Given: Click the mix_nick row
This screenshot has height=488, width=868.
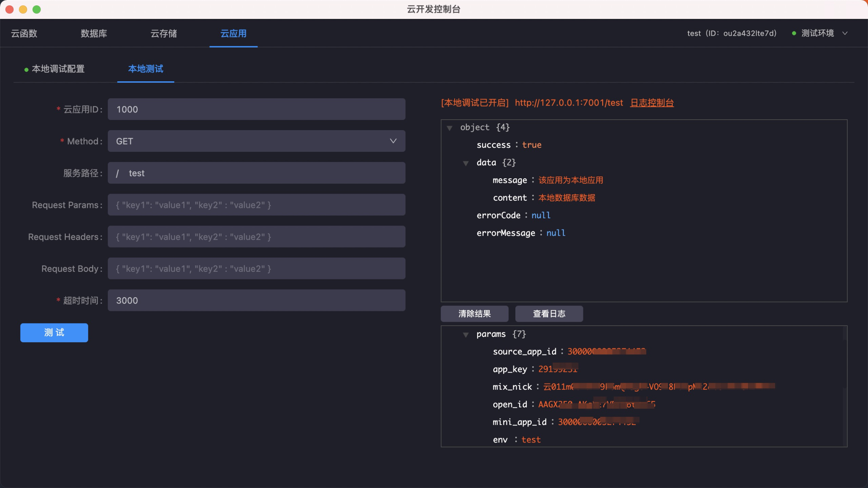Looking at the screenshot, I should [x=634, y=387].
